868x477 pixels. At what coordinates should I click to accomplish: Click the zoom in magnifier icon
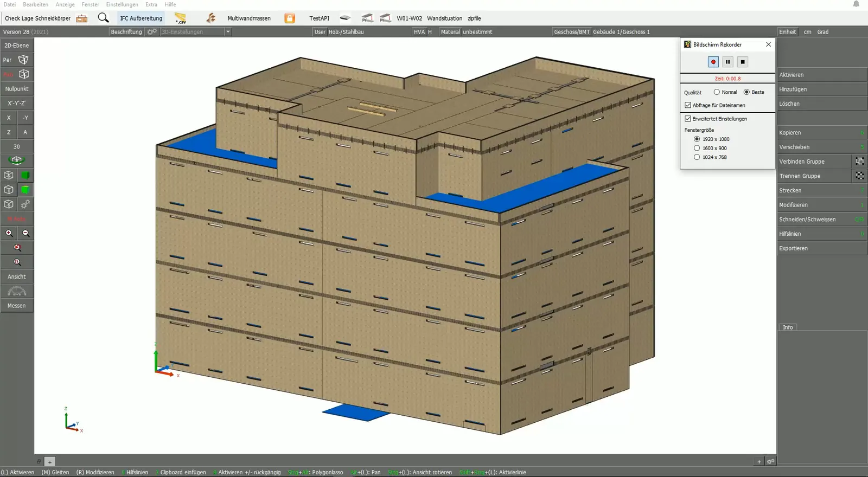pos(9,233)
